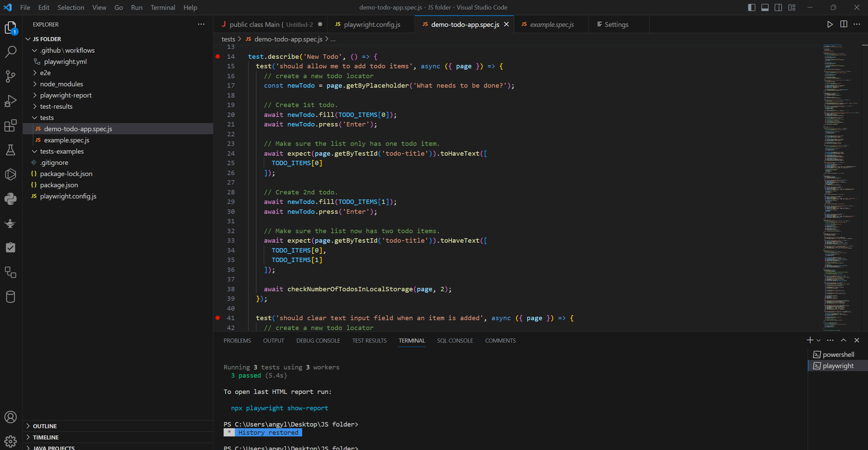
Task: Split the editor to the right
Action: click(x=844, y=24)
